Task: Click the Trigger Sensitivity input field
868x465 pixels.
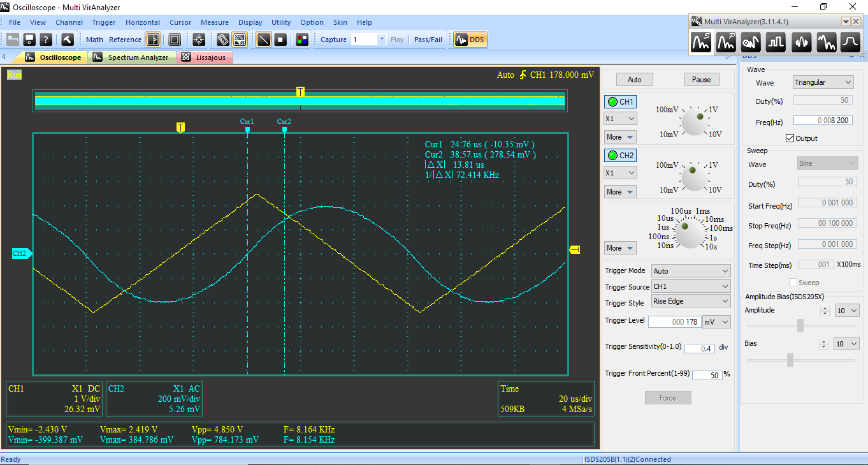Action: tap(699, 348)
